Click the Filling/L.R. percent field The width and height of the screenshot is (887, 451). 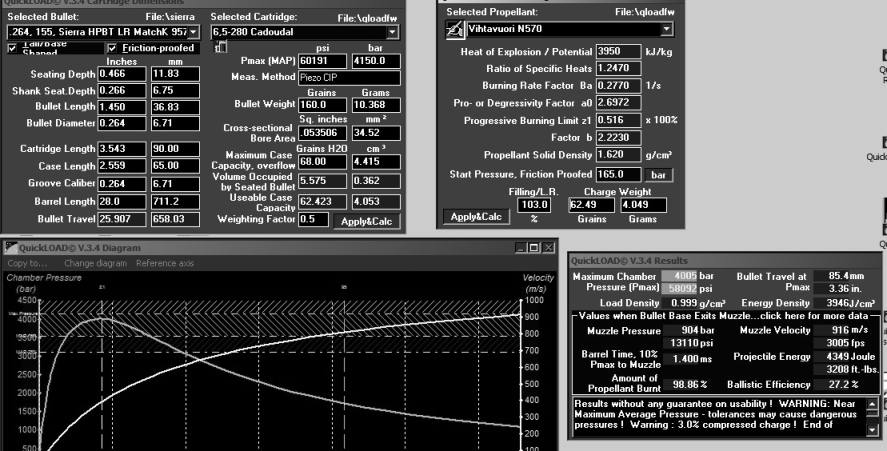(x=533, y=205)
